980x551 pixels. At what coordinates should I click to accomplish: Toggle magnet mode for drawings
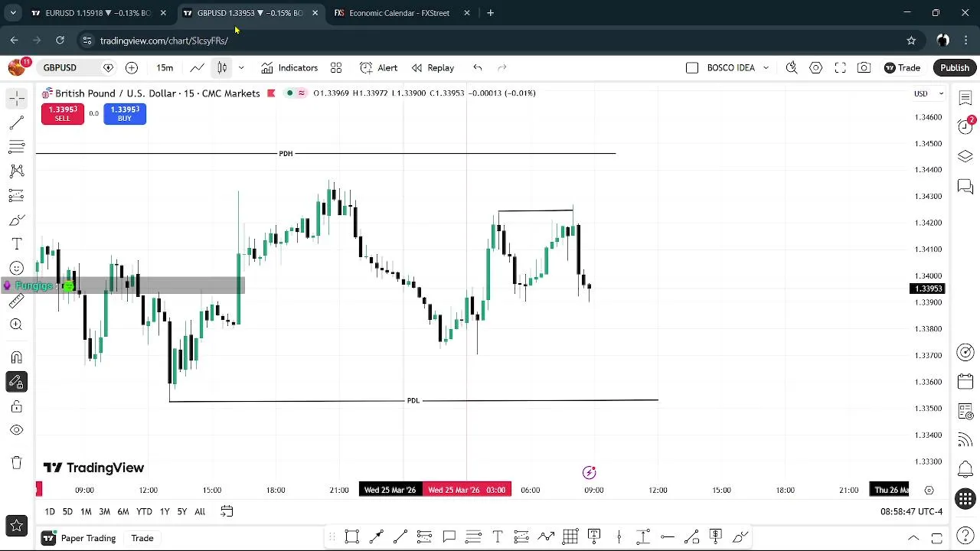pyautogui.click(x=17, y=357)
